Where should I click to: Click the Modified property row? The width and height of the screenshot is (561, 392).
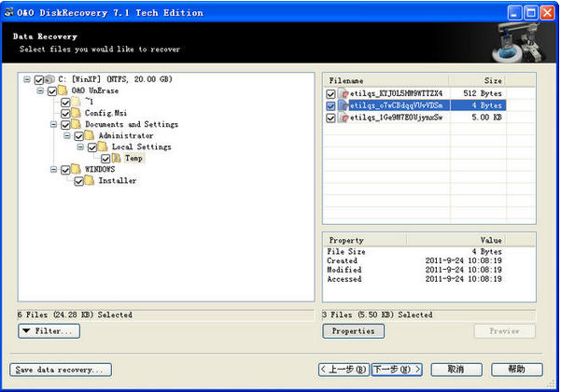[414, 270]
